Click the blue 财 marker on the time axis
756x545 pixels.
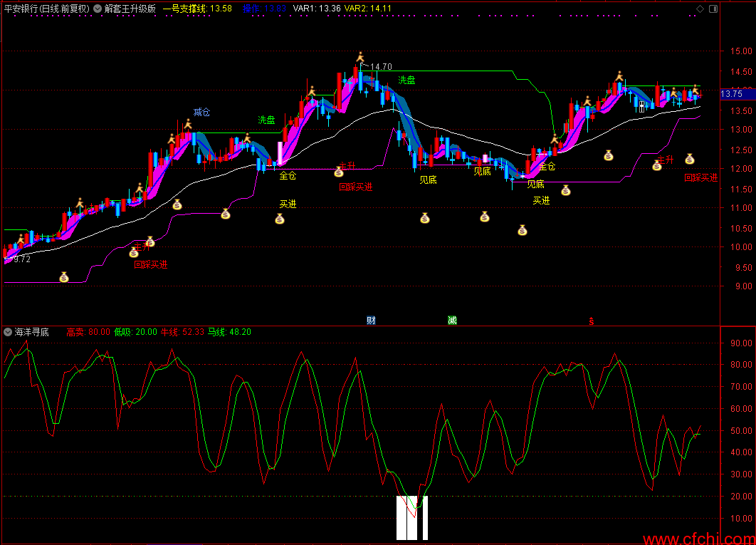(371, 321)
